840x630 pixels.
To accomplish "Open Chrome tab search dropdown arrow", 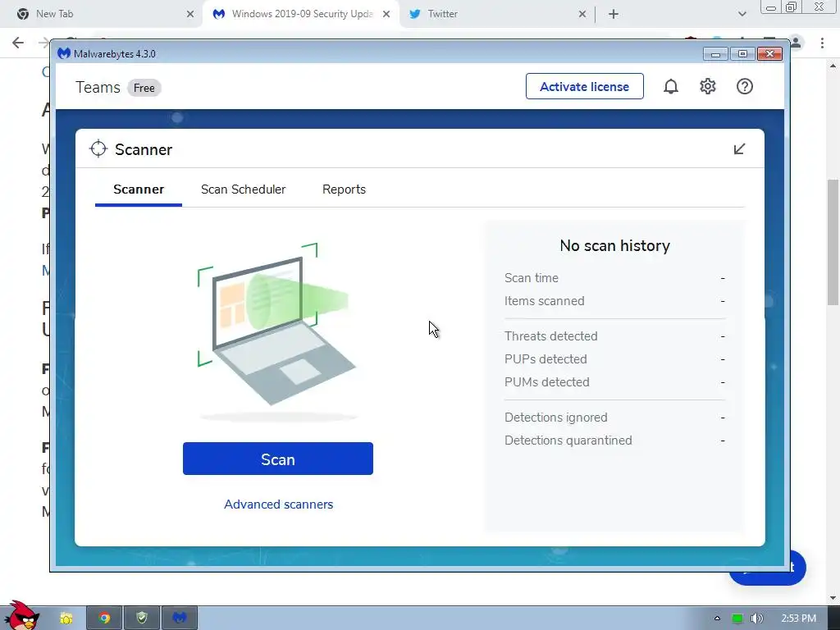I will click(x=742, y=14).
